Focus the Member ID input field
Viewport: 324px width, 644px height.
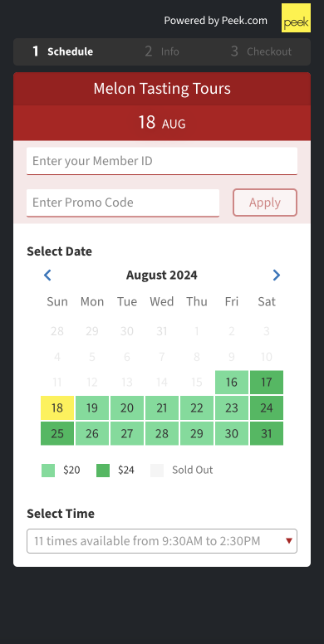tap(162, 161)
